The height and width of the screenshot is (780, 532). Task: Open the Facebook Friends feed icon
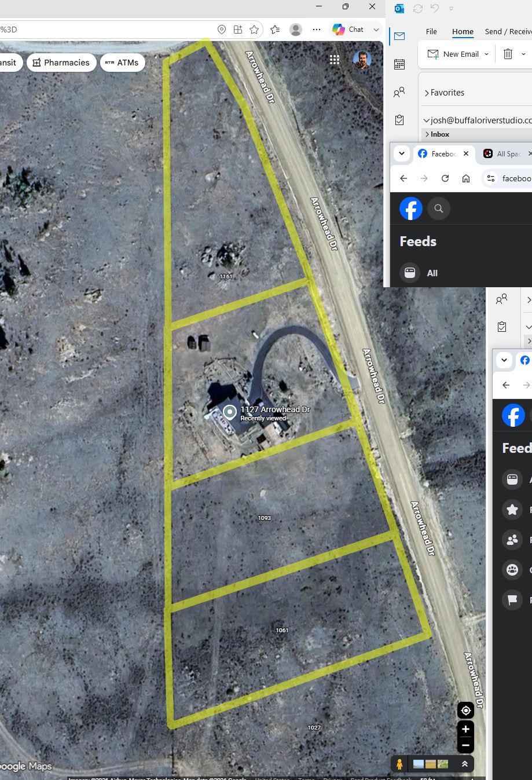coord(512,540)
